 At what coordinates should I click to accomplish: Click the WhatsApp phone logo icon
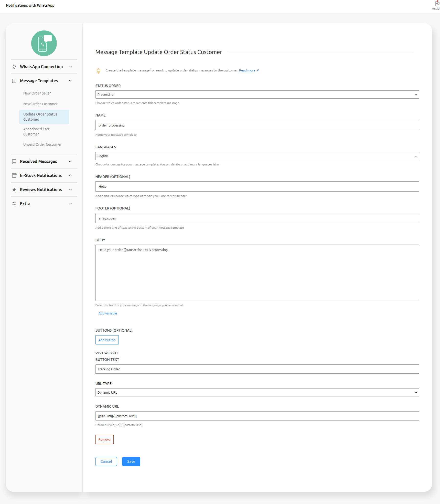pyautogui.click(x=44, y=43)
